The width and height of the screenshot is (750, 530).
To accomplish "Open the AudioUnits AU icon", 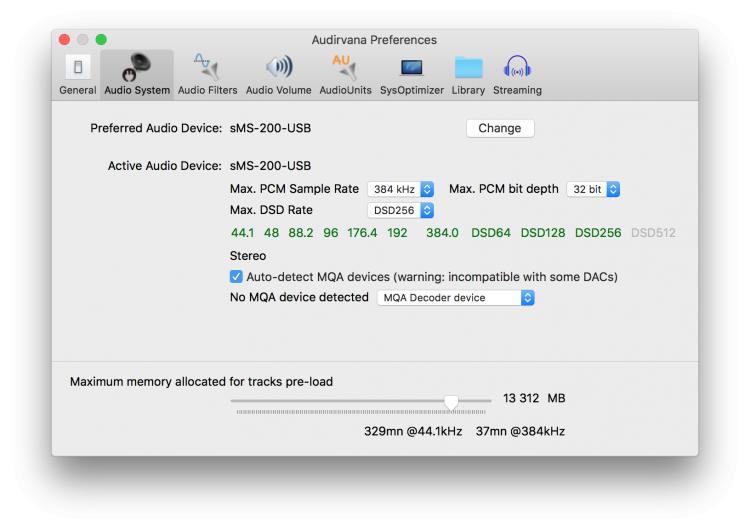I will pyautogui.click(x=345, y=67).
